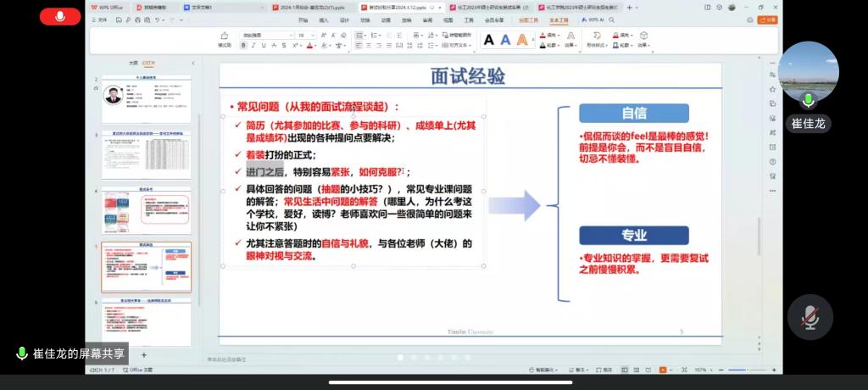Click the orange 分享 share button
868x390 pixels.
tap(768, 19)
